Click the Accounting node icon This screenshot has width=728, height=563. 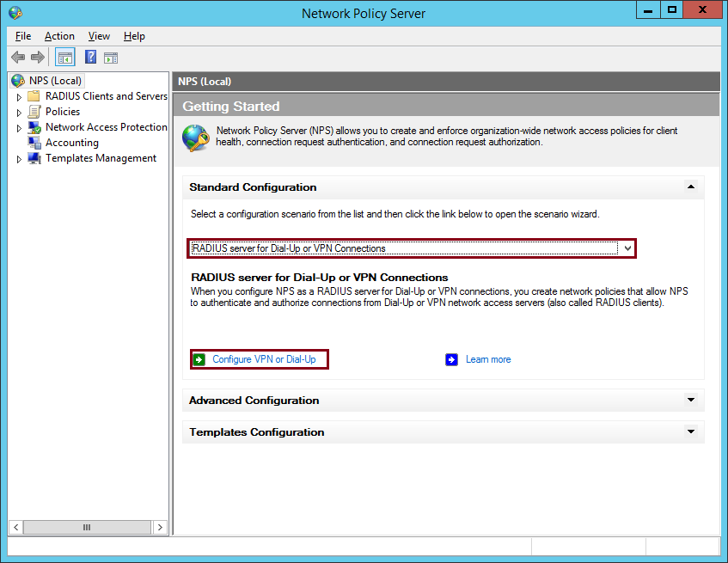click(x=34, y=143)
